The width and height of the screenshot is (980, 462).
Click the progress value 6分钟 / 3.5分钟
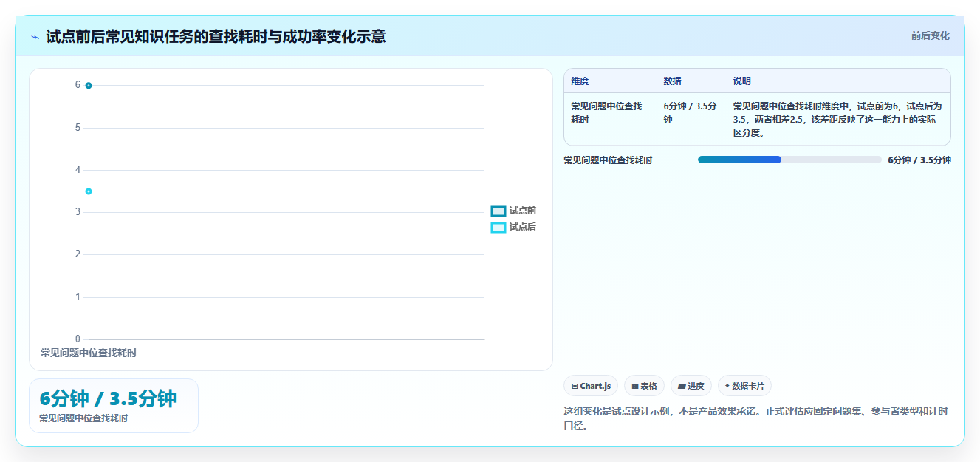click(919, 160)
